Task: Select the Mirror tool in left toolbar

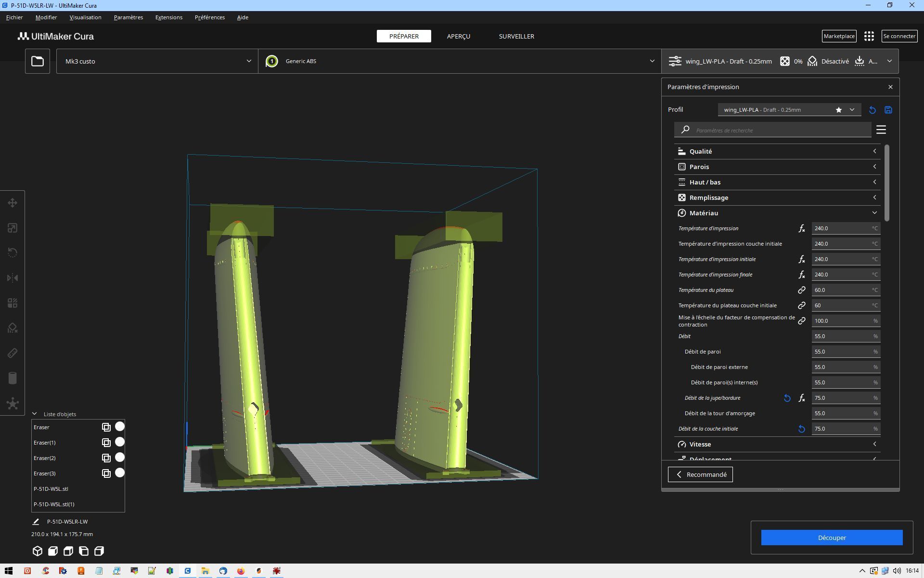Action: point(13,278)
